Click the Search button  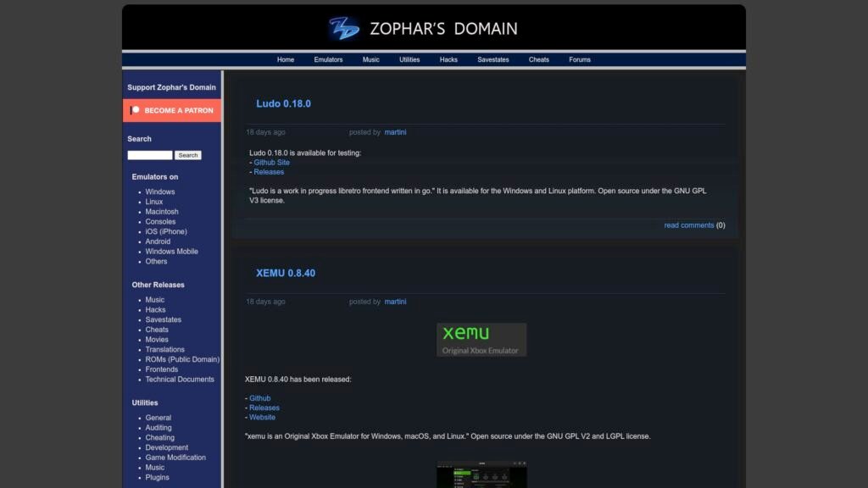(188, 156)
